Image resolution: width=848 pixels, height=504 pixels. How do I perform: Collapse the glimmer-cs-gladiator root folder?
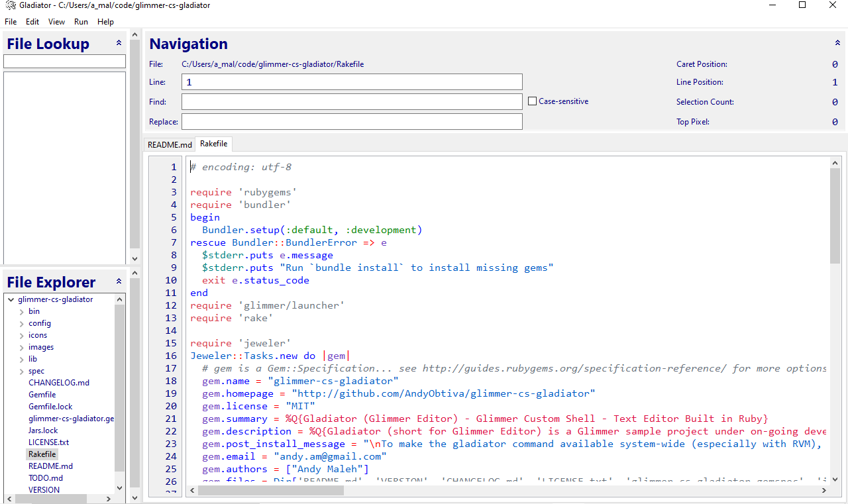pyautogui.click(x=11, y=299)
